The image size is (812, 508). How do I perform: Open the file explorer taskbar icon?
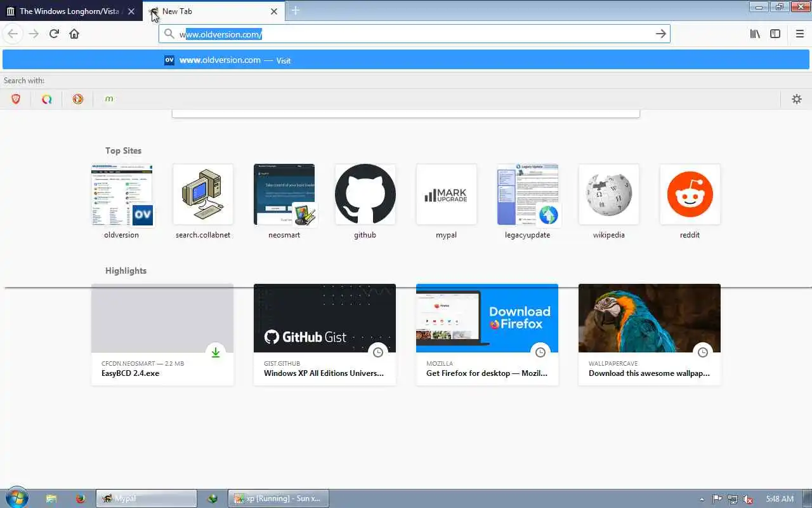51,498
